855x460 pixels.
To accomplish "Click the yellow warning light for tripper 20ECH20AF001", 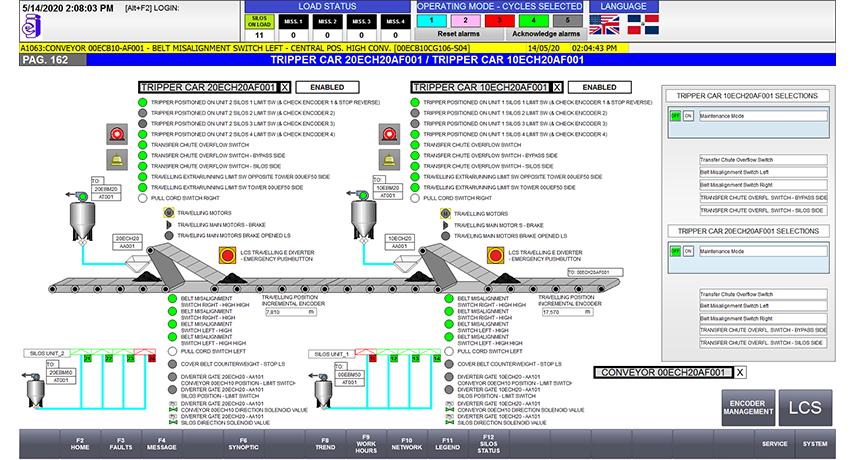I will coord(117,160).
